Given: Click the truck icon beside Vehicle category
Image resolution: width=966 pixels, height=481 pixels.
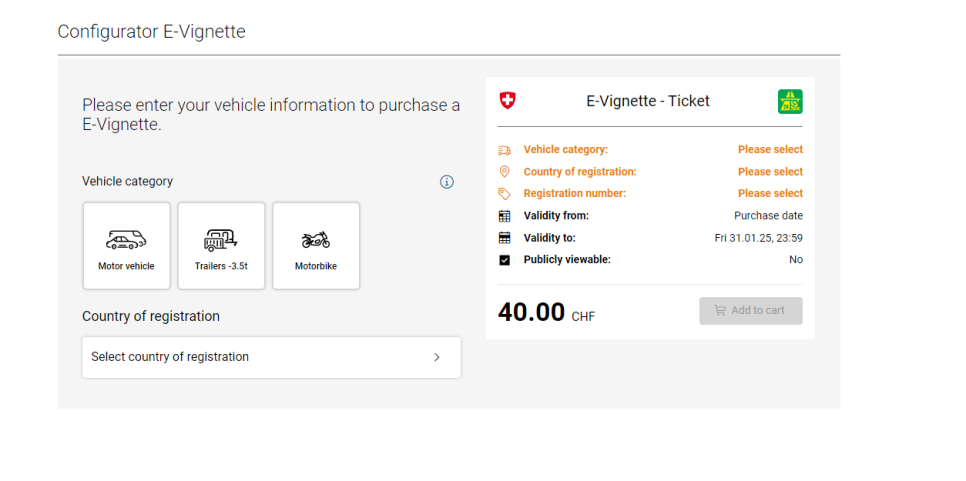Looking at the screenshot, I should [x=505, y=150].
